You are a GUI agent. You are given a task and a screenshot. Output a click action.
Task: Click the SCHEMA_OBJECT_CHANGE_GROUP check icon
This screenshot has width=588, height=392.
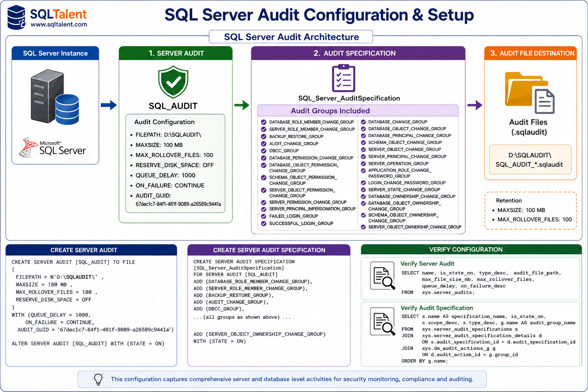pos(363,142)
